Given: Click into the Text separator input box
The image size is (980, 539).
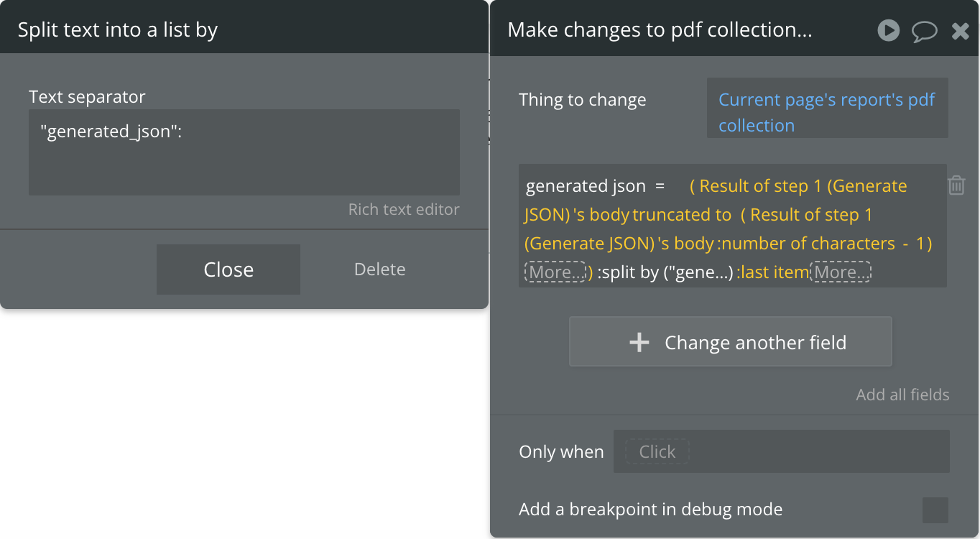Looking at the screenshot, I should click(x=244, y=152).
